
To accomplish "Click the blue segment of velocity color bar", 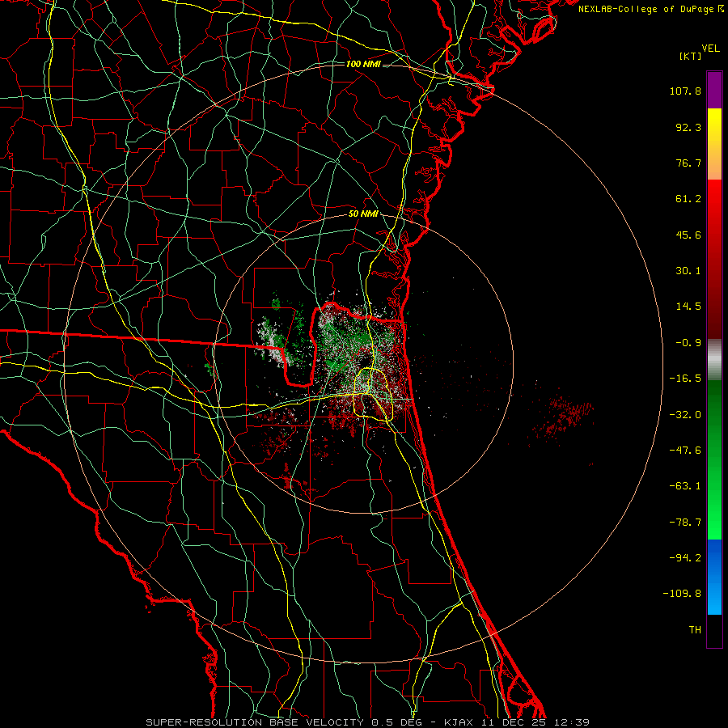I will tap(714, 577).
